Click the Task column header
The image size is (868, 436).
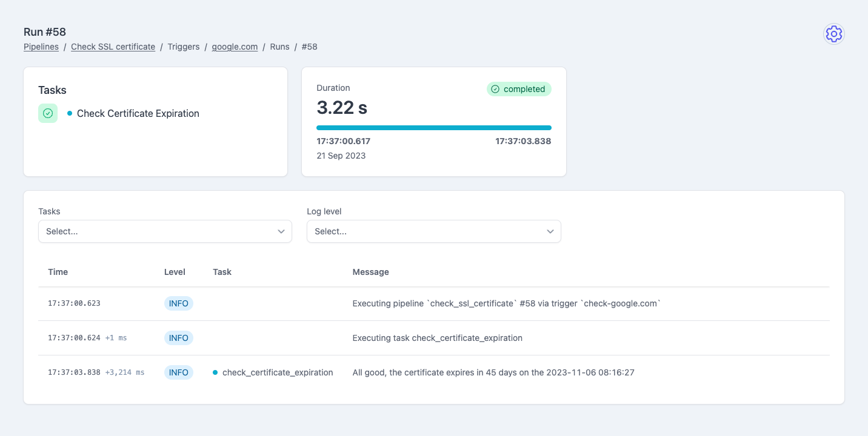pyautogui.click(x=222, y=272)
